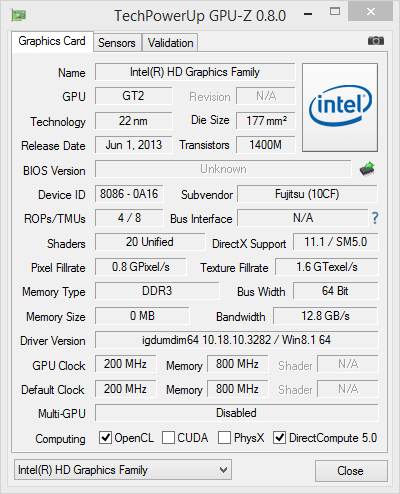Click the Intel logo image
This screenshot has width=400, height=494.
click(x=340, y=107)
